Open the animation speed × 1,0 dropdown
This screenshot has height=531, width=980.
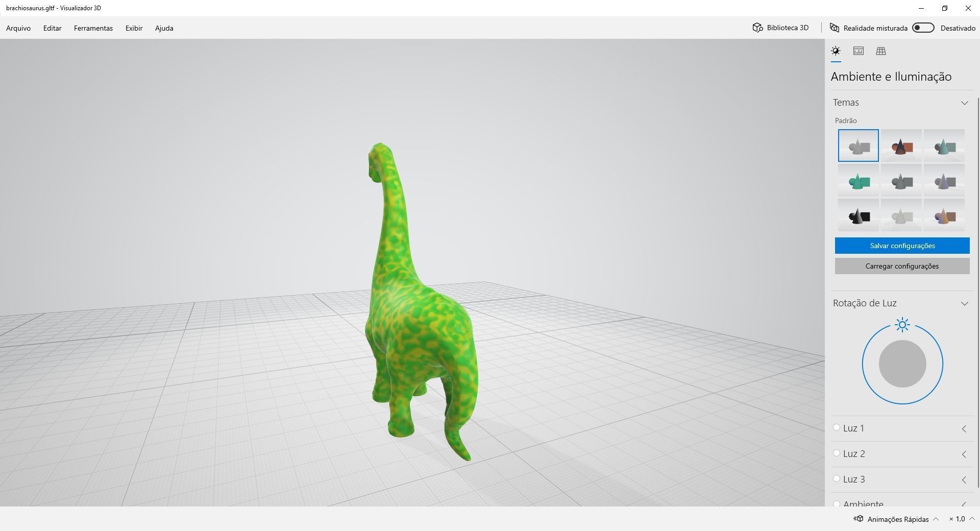pos(962,519)
